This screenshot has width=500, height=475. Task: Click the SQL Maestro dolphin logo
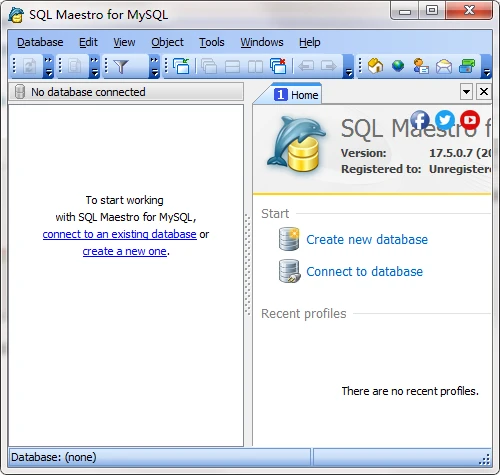click(296, 144)
